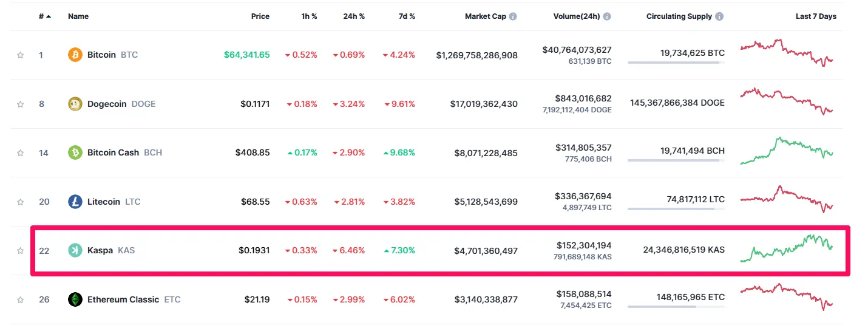Click Bitcoin volume $40,764,073,627
The image size is (868, 328).
(577, 50)
